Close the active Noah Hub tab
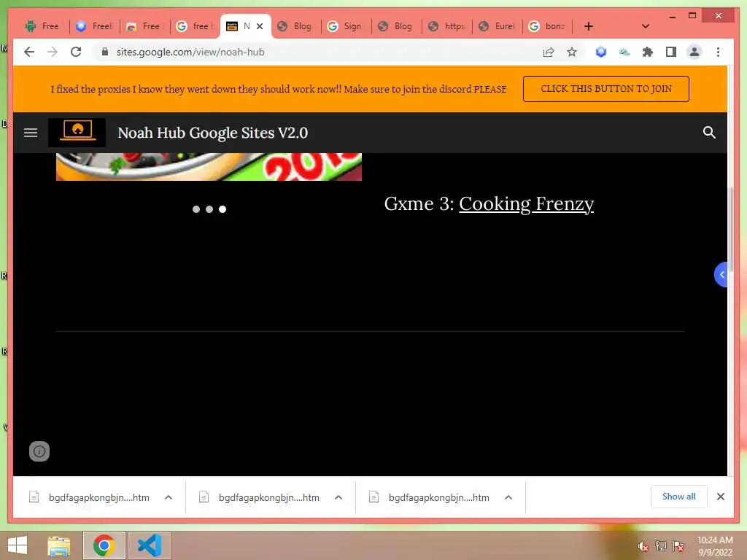The height and width of the screenshot is (560, 747). click(x=260, y=26)
